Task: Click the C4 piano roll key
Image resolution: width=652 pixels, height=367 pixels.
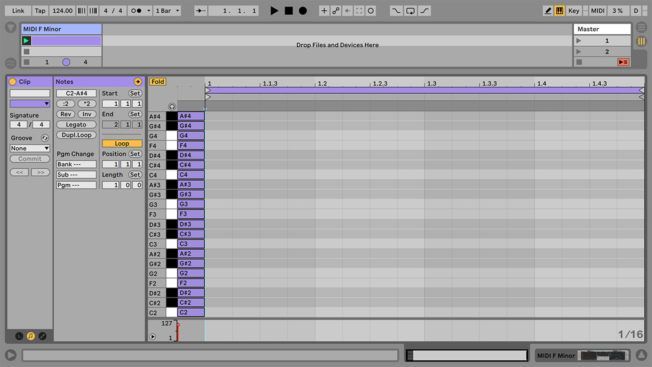Action: point(172,175)
